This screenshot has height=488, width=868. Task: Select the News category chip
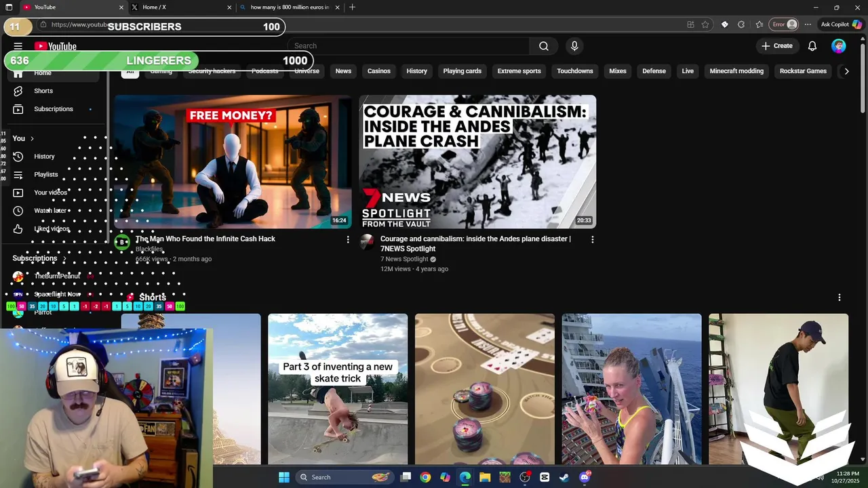(x=343, y=71)
